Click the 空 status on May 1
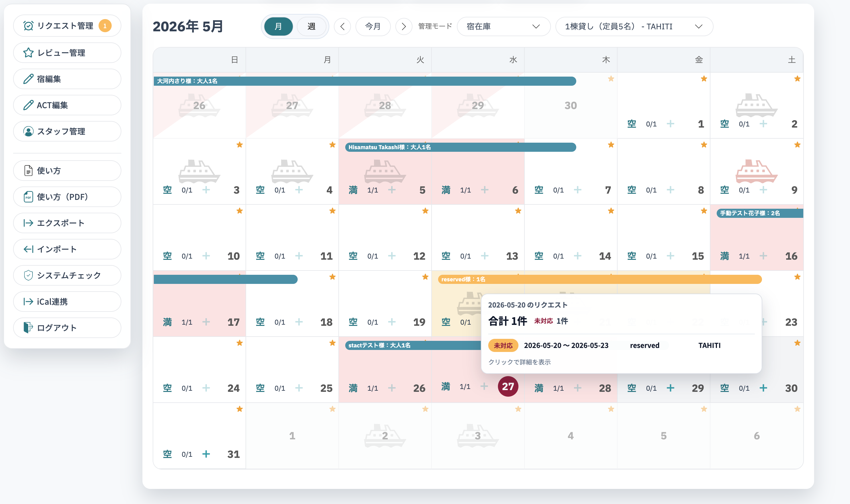 [631, 124]
